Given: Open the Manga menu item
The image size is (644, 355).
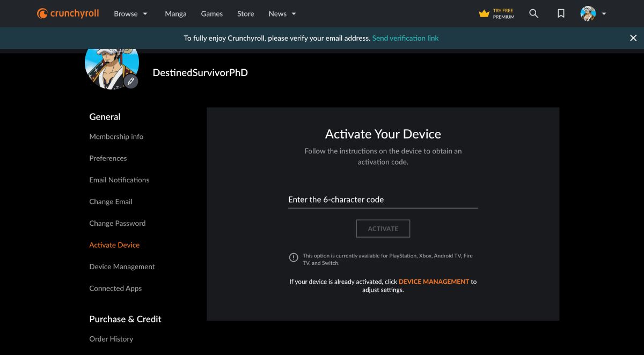Looking at the screenshot, I should click(x=175, y=14).
